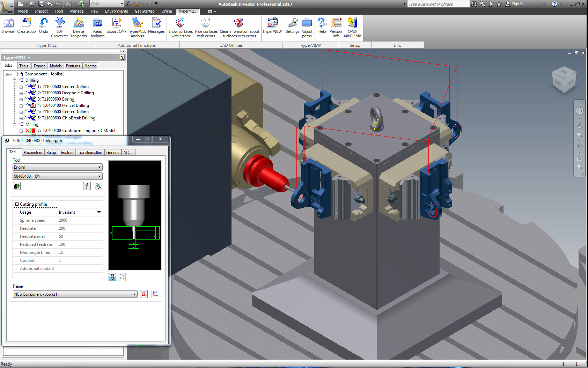Open the Environments ribbon tab
Screen dimensions: 588x368
click(x=116, y=11)
